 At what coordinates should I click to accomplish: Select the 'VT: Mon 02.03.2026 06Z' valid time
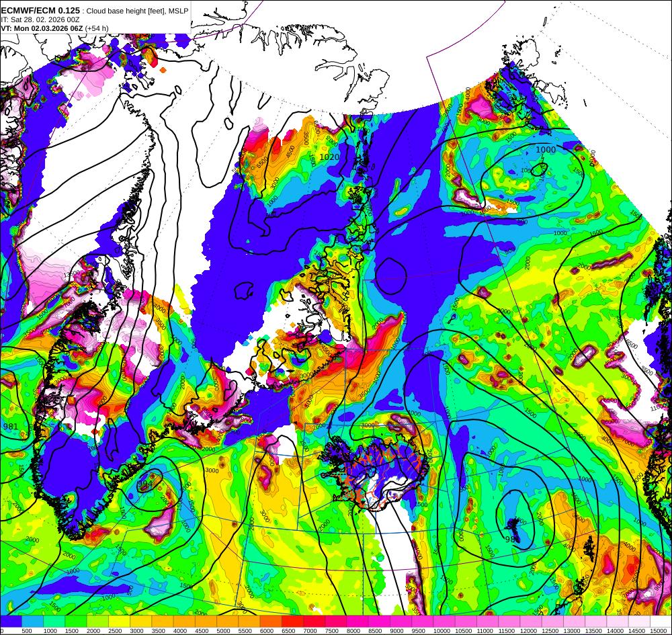pos(42,28)
